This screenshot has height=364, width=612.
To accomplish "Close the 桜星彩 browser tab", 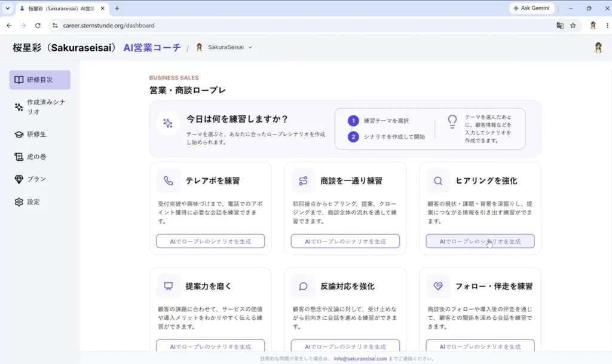I will [x=103, y=8].
